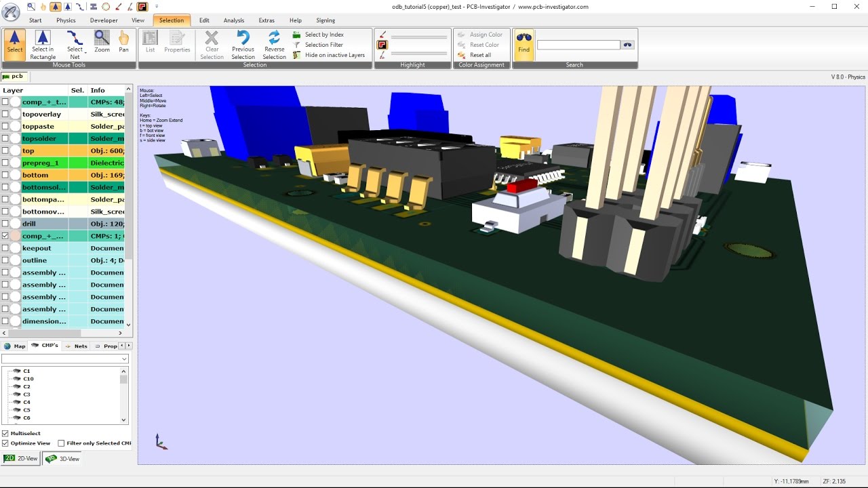Open the Selection Filter
Screen dimensions: 868x488
(x=318, y=45)
